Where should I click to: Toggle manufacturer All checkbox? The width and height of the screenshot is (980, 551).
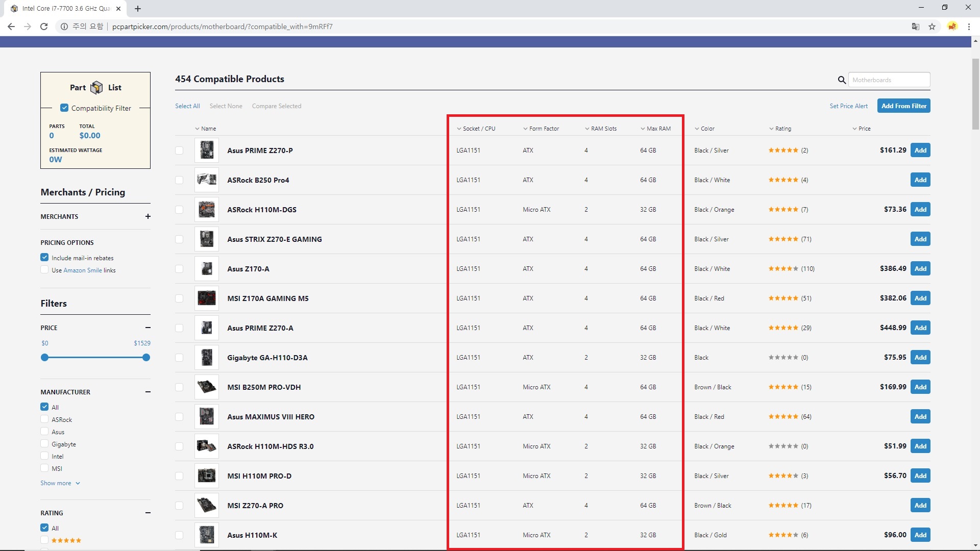click(x=44, y=407)
